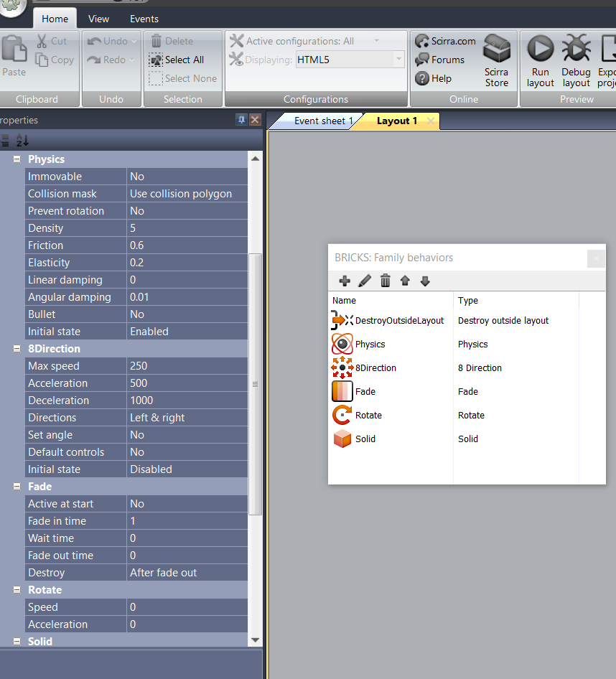616x679 pixels.
Task: Click the trash delete behavior icon
Action: 386,281
